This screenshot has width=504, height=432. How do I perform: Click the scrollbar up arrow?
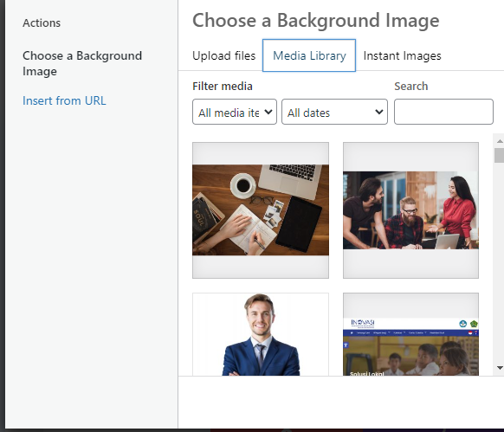(500, 141)
